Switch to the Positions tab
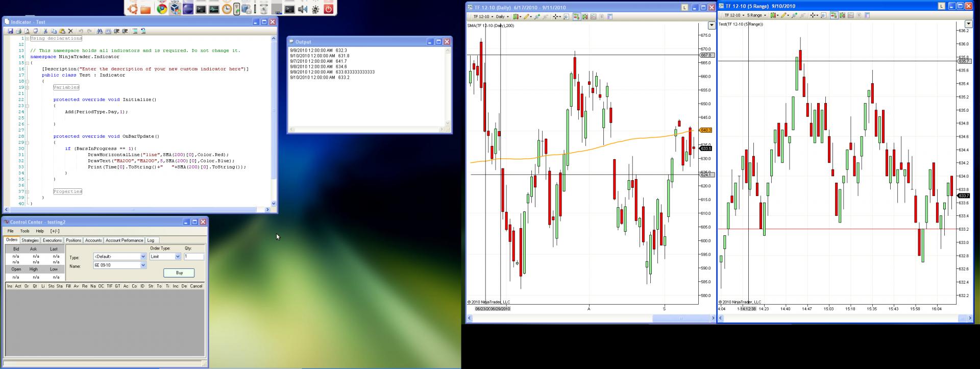The image size is (980, 369). 73,240
